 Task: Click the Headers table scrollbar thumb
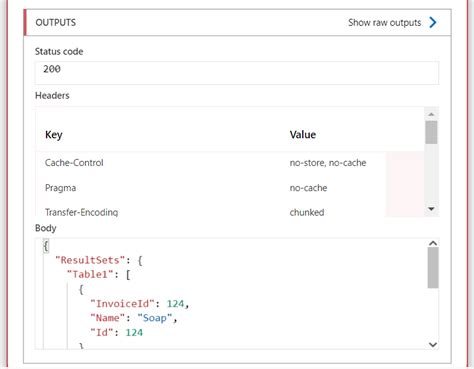click(431, 132)
